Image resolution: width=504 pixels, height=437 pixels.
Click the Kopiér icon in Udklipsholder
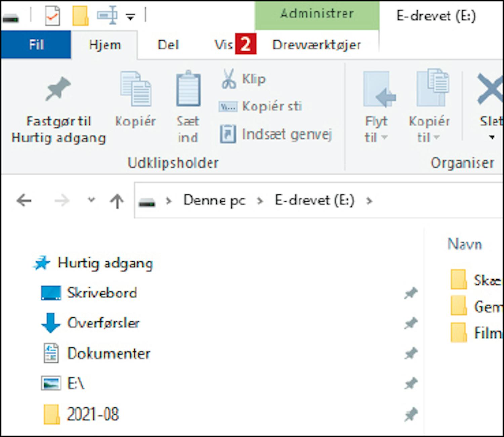point(136,89)
